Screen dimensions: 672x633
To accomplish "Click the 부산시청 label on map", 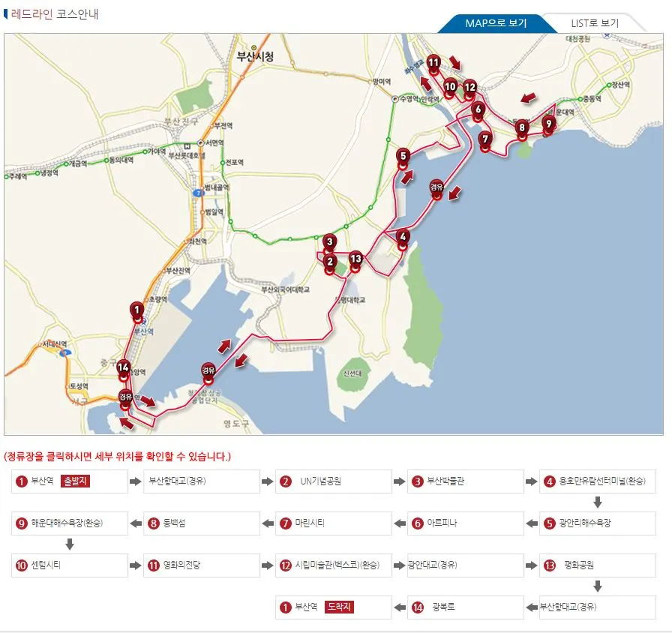I will pos(255,56).
